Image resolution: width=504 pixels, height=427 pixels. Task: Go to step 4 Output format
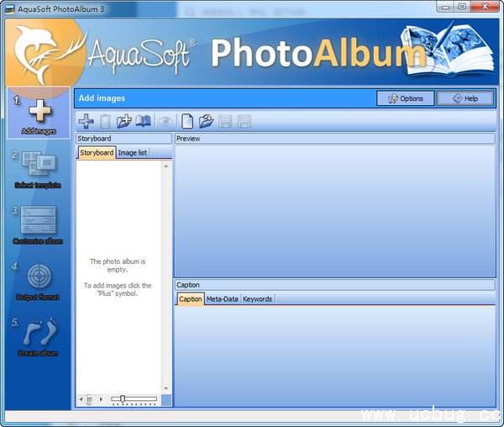[37, 281]
